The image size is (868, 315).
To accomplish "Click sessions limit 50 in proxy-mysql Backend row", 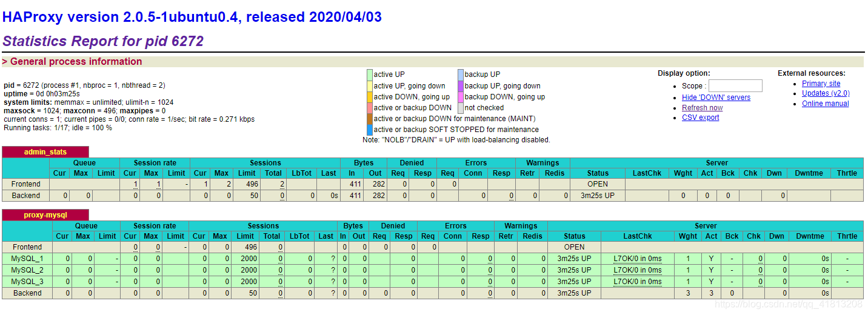I will click(x=253, y=293).
